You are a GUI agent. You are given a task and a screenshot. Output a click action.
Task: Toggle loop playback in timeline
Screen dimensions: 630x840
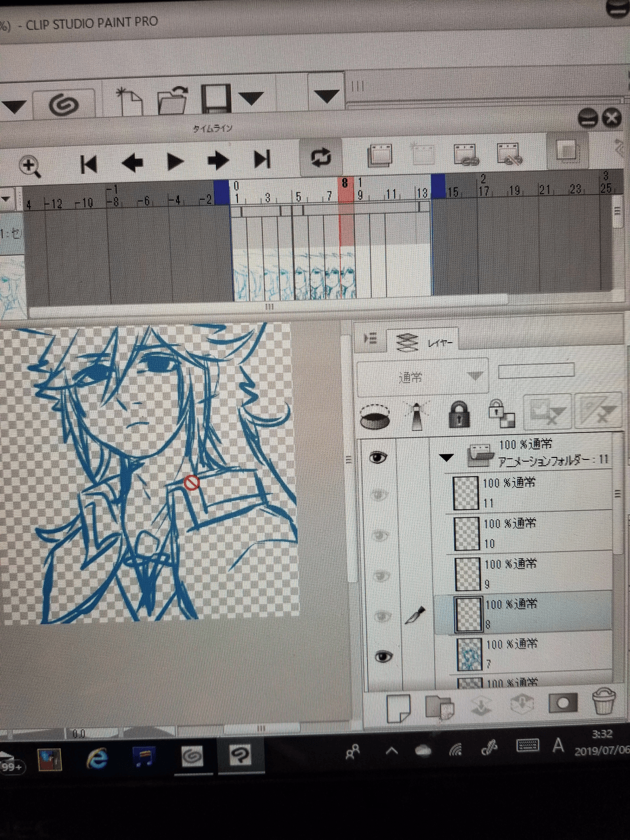321,158
